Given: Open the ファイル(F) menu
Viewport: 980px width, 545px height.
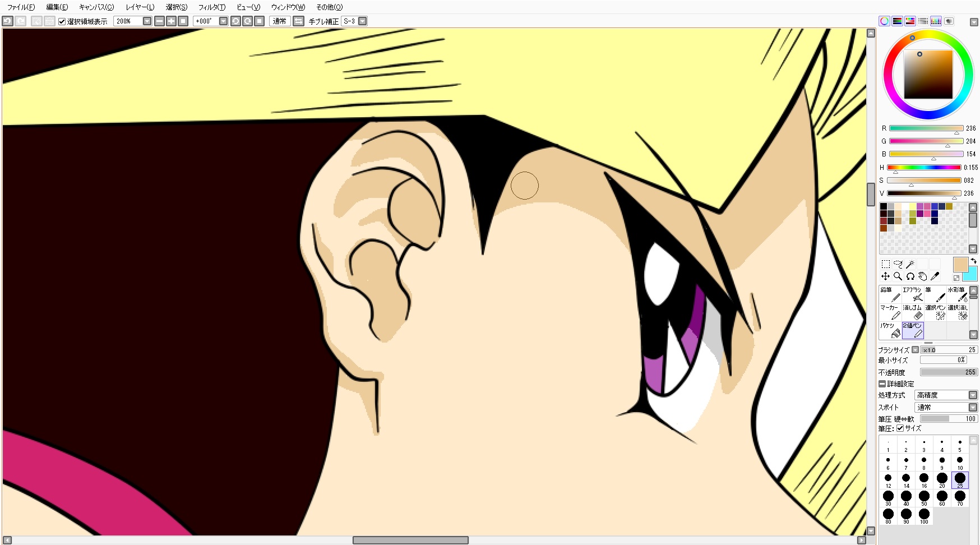Looking at the screenshot, I should [x=21, y=7].
